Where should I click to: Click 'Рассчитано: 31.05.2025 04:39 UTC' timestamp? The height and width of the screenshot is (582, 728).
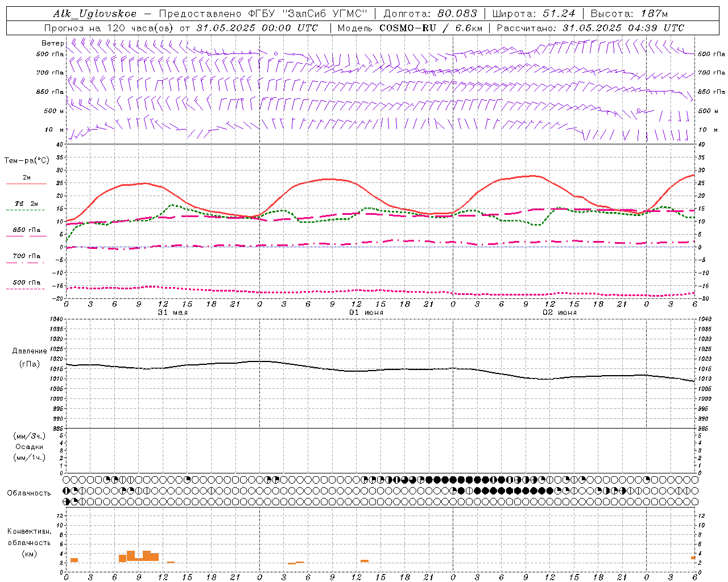point(590,28)
